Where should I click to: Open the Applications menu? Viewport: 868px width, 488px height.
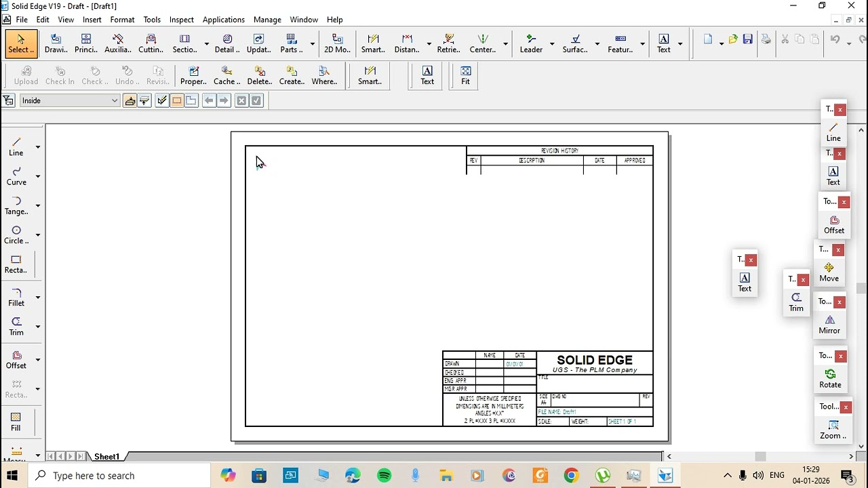223,20
